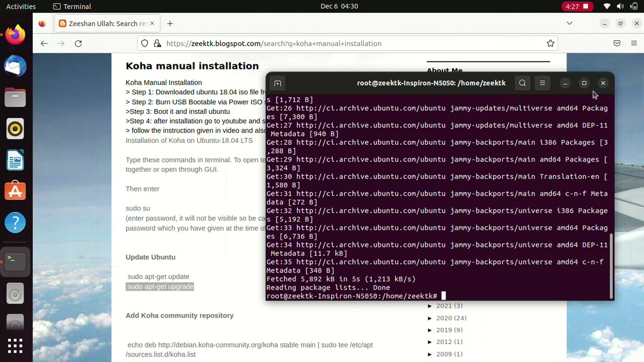Open the 2019 archive link

click(x=444, y=330)
